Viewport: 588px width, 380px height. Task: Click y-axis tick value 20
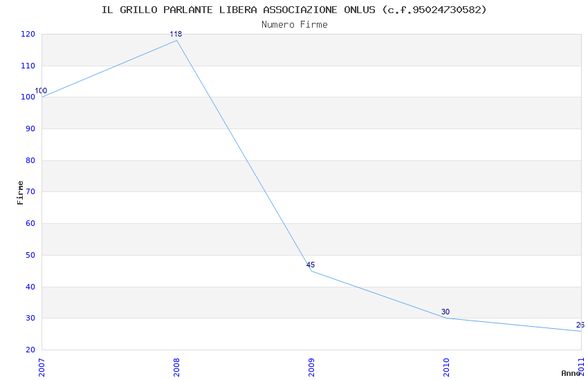pos(30,350)
